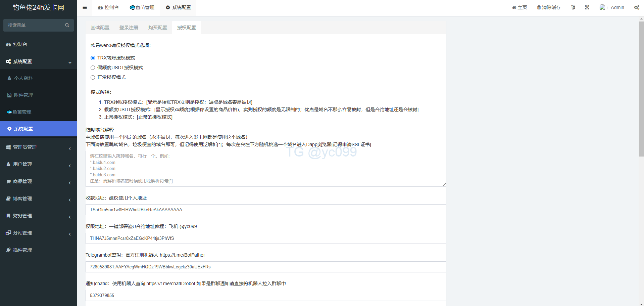Open the 购买配置 tab
644x306 pixels.
pyautogui.click(x=158, y=28)
